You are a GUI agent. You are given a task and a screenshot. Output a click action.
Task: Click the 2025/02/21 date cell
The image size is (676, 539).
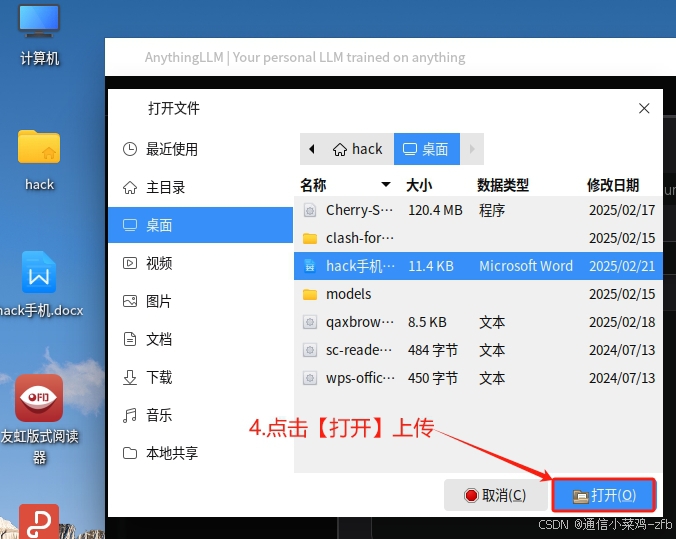[x=622, y=266]
